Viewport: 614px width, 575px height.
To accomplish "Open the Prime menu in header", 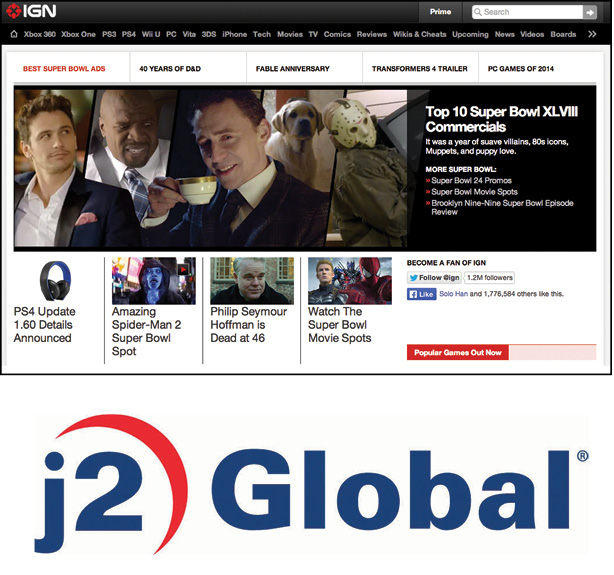I will [440, 12].
